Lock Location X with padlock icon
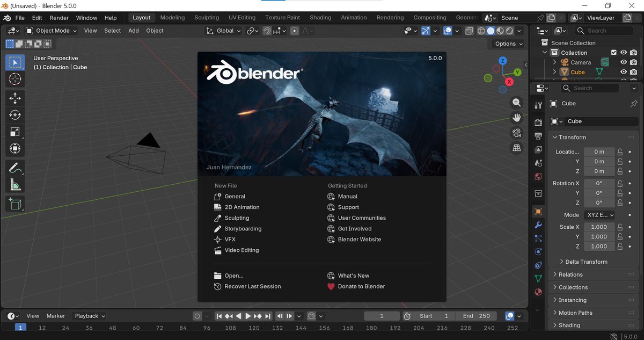The height and width of the screenshot is (340, 644). 620,151
